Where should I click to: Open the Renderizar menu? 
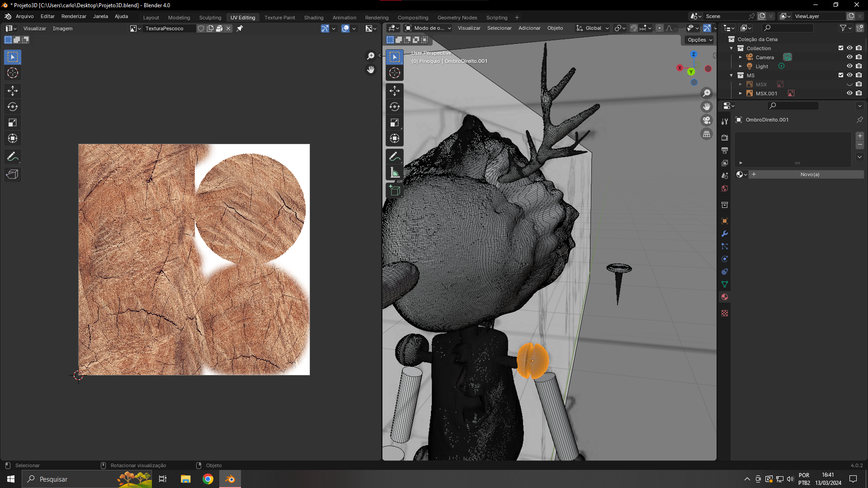tap(74, 16)
